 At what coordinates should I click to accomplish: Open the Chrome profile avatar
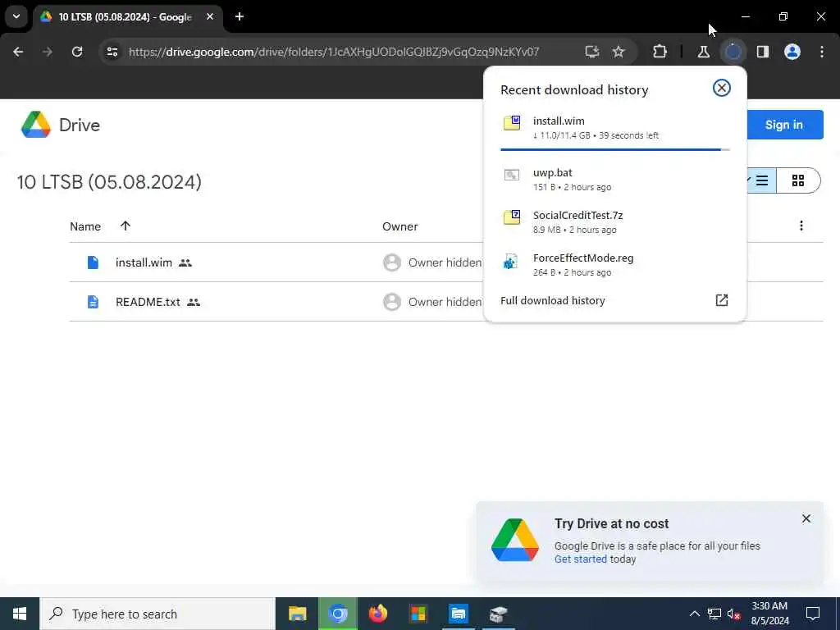coord(792,52)
